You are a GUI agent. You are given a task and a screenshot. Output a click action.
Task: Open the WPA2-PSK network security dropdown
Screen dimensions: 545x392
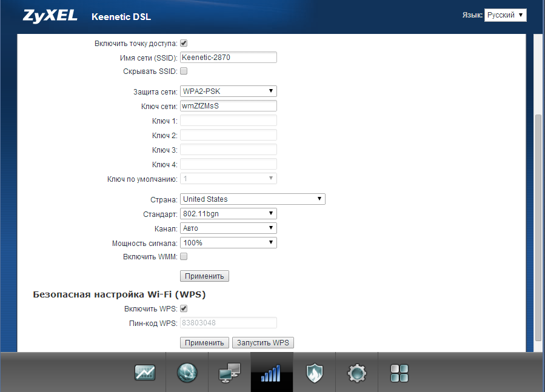coord(229,91)
